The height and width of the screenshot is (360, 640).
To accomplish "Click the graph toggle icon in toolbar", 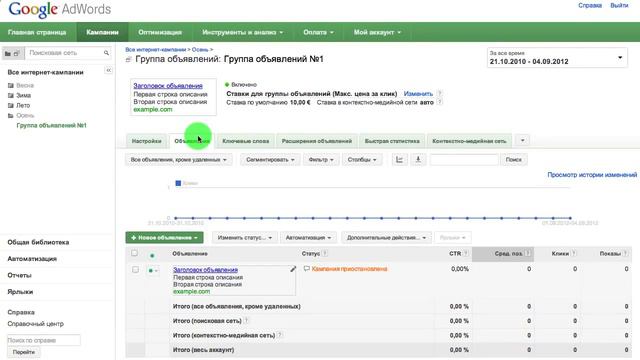I will (x=399, y=160).
